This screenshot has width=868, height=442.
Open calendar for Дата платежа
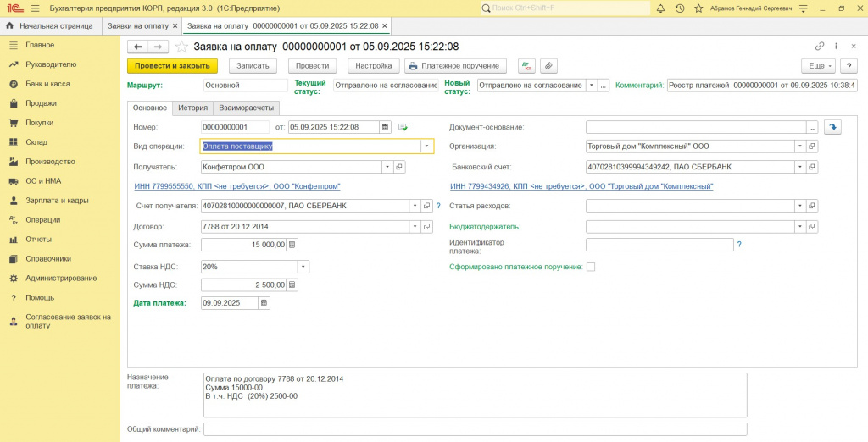[264, 303]
